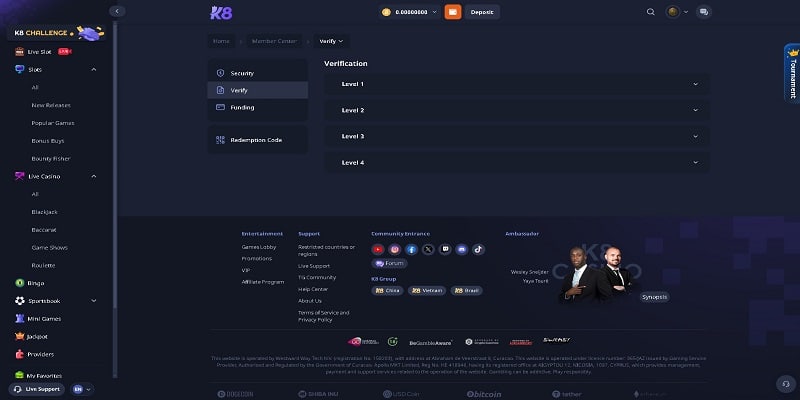Open the EN language selector
The height and width of the screenshot is (400, 800).
(x=82, y=389)
